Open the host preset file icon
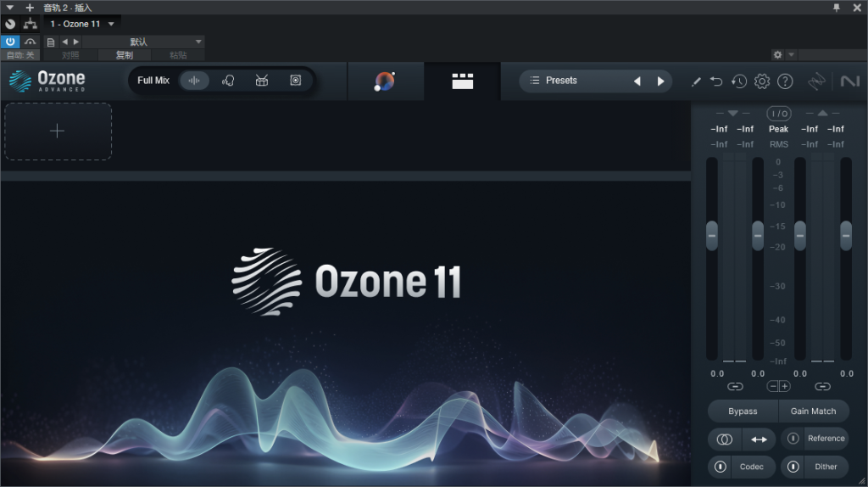Image resolution: width=868 pixels, height=487 pixels. pyautogui.click(x=50, y=42)
